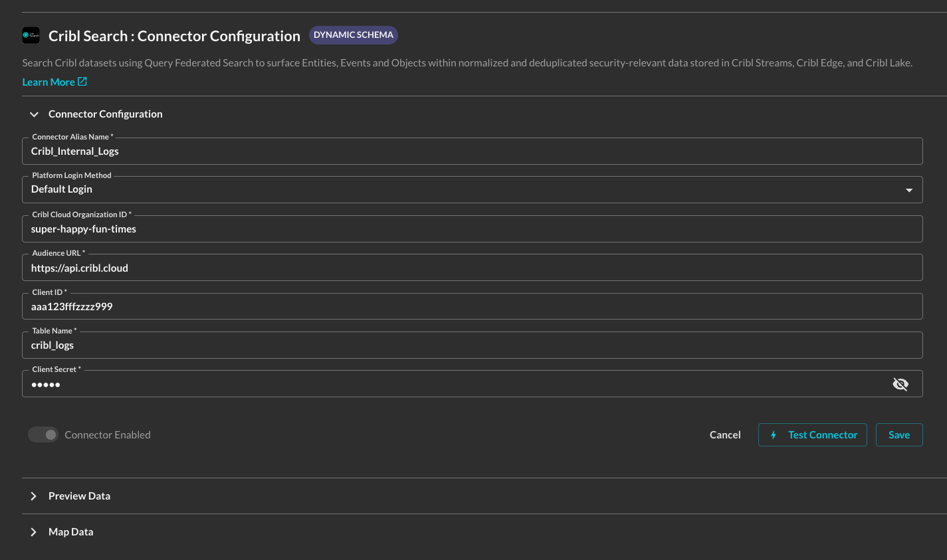Run Test Connector

pyautogui.click(x=812, y=434)
